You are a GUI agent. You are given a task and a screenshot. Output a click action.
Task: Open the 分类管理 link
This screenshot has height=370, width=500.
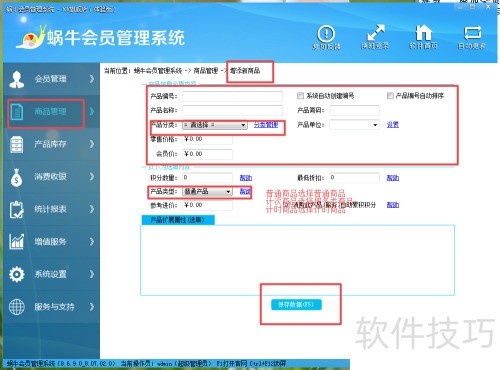pos(266,125)
